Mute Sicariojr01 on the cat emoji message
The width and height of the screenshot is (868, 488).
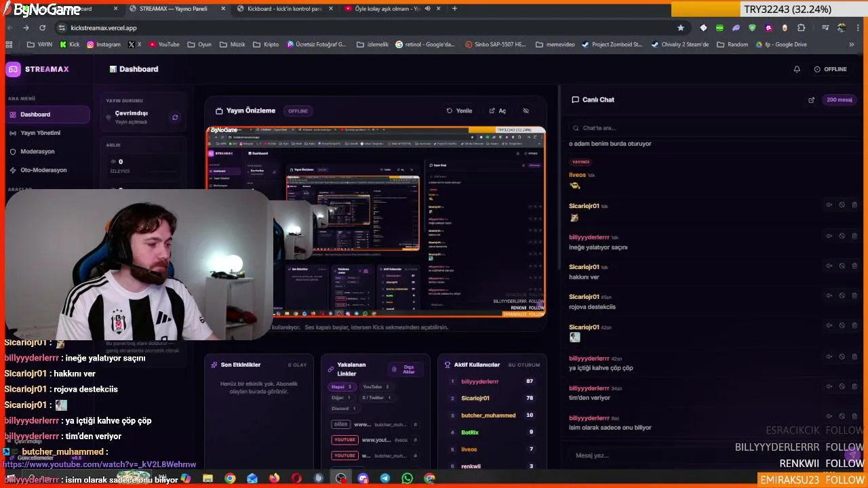(x=829, y=205)
